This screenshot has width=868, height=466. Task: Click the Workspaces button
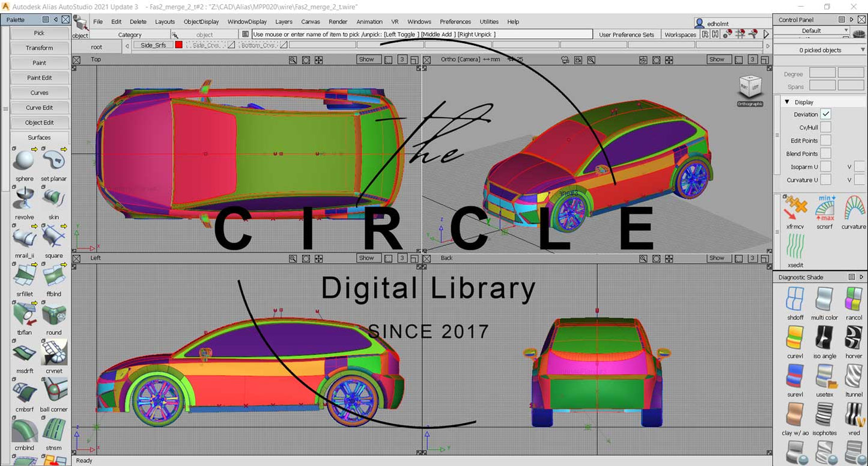[681, 35]
